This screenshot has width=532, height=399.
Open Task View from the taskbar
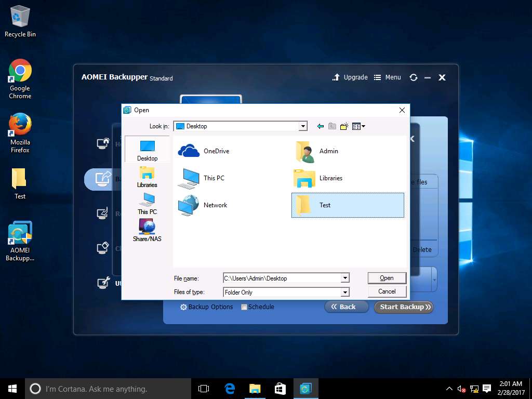pos(204,389)
